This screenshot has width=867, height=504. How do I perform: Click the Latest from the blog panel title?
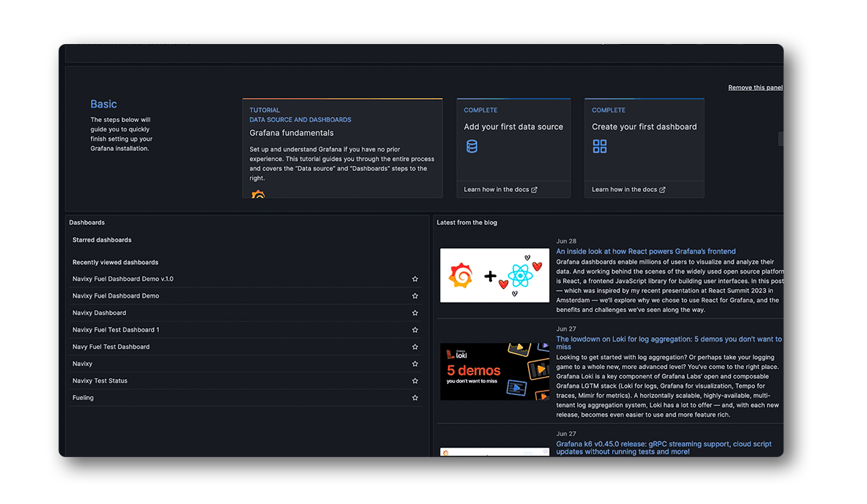(467, 222)
